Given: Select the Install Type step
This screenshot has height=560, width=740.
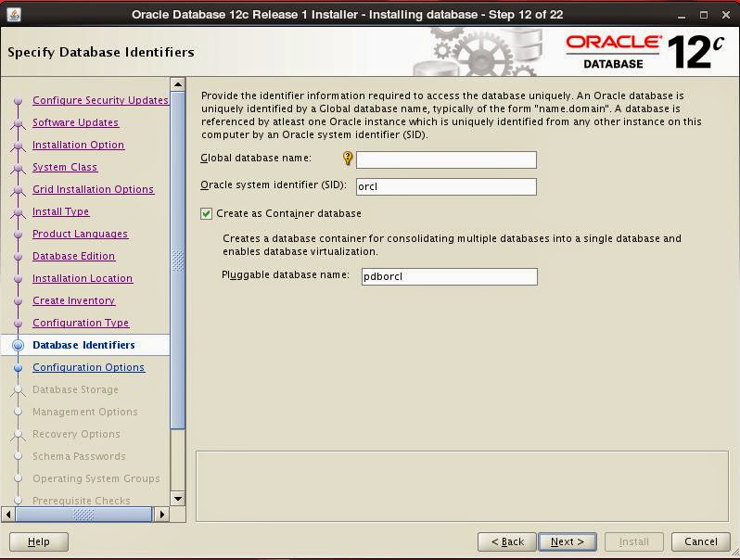Looking at the screenshot, I should click(61, 211).
